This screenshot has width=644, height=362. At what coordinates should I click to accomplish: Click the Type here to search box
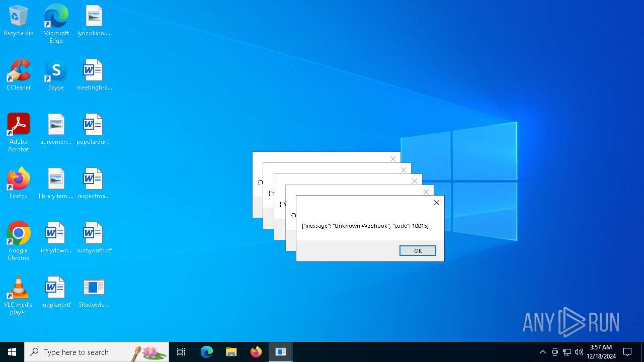click(97, 352)
